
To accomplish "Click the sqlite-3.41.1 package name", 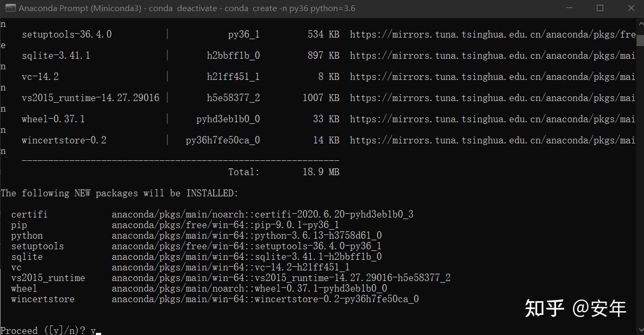I will click(x=56, y=56).
